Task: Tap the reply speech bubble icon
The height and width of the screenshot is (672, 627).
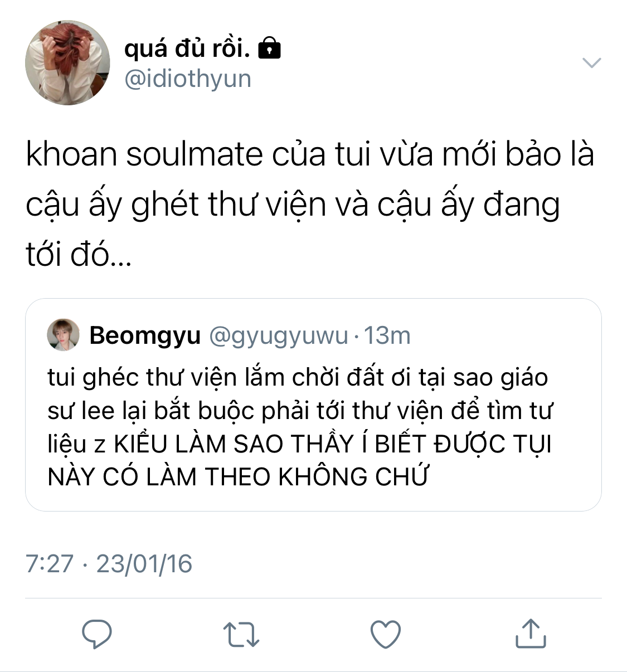Action: [97, 634]
